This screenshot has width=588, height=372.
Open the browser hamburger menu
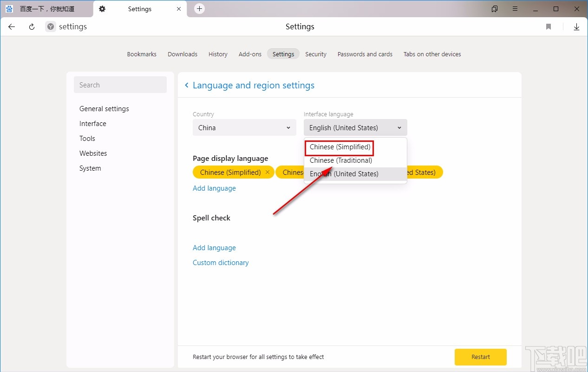coord(515,9)
